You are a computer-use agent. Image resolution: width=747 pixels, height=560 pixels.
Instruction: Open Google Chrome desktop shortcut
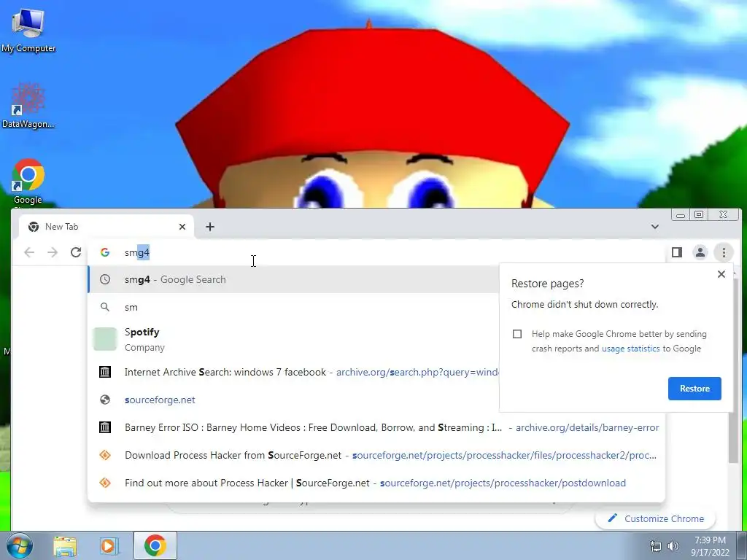tap(28, 182)
